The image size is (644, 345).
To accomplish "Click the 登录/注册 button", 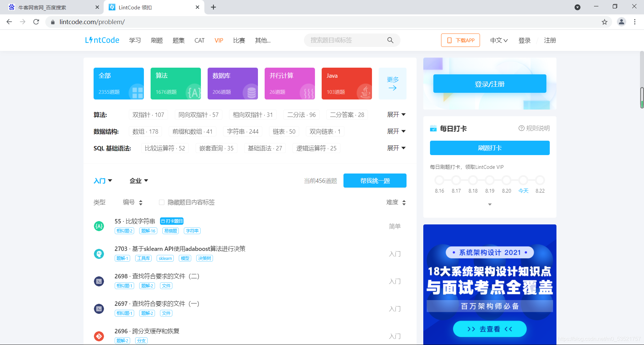I will coord(490,84).
